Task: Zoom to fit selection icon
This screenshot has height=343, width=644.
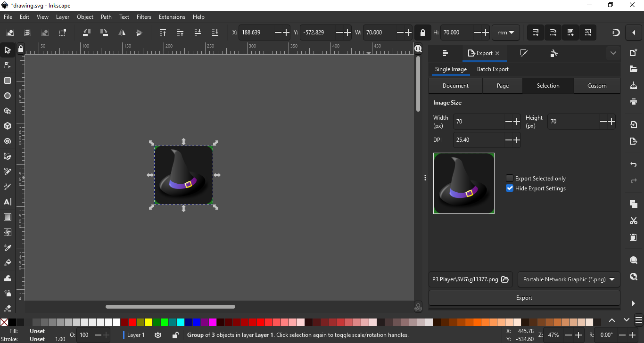Action: 634,260
